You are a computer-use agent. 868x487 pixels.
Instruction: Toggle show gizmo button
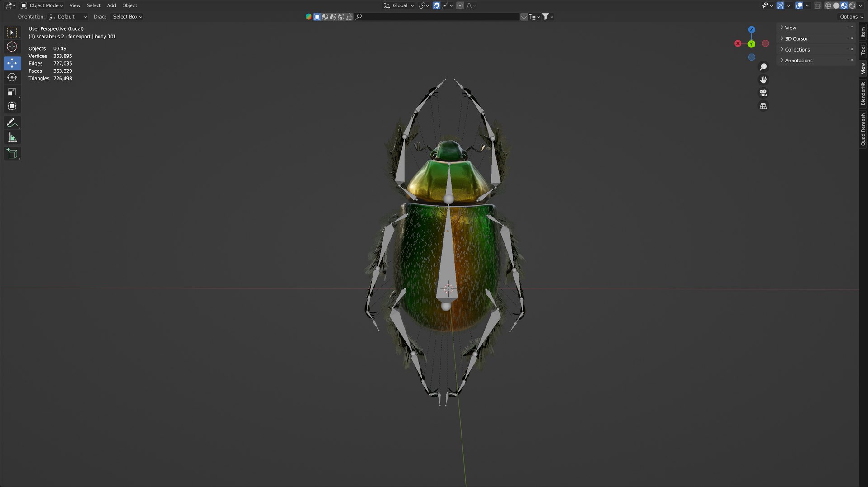(780, 5)
